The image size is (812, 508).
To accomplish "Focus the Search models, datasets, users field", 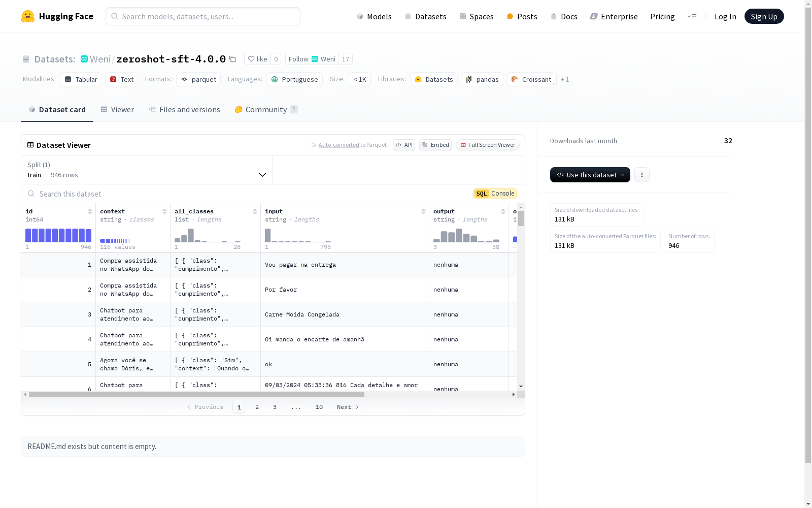I will point(203,16).
